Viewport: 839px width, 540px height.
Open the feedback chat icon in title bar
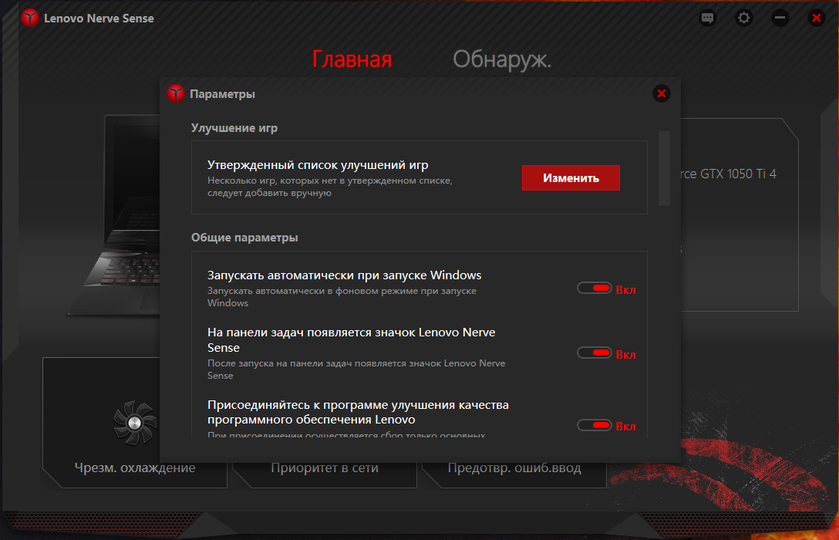click(708, 18)
